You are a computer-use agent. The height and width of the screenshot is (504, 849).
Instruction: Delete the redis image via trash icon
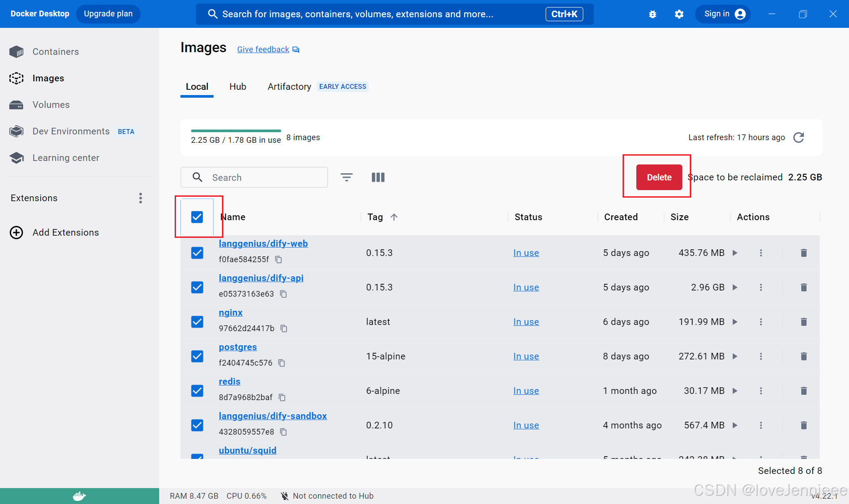point(804,391)
